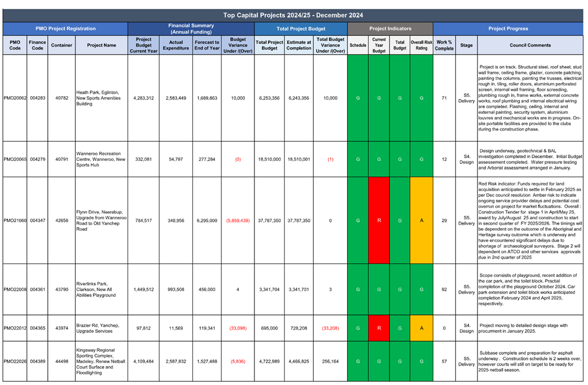
Task: Select the PMO Project Registration section header
Action: [x=65, y=28]
